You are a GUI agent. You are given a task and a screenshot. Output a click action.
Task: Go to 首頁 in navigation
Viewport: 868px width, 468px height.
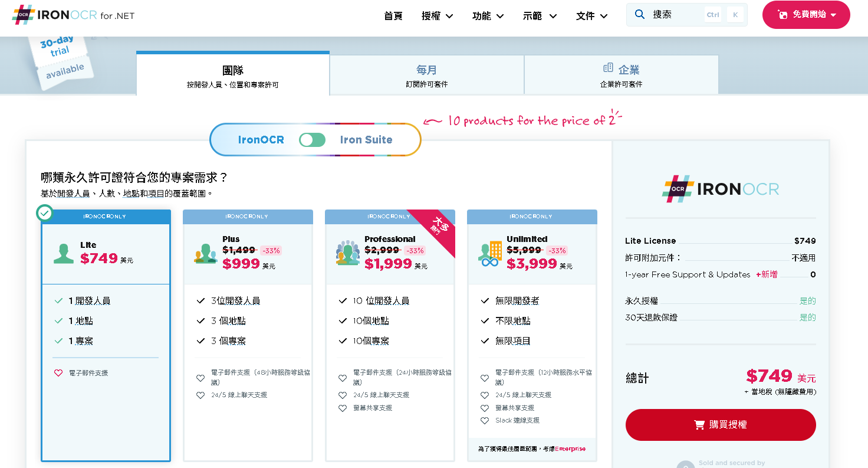click(x=393, y=16)
